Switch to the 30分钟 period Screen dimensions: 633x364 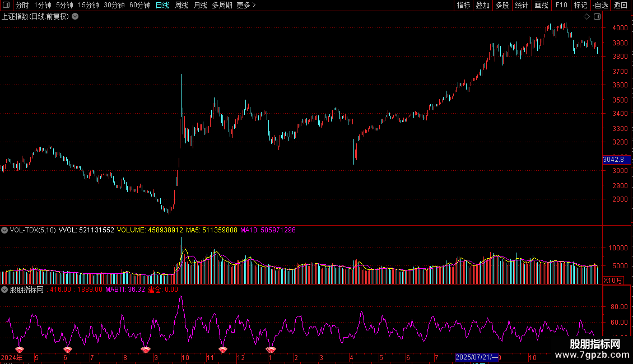114,5
